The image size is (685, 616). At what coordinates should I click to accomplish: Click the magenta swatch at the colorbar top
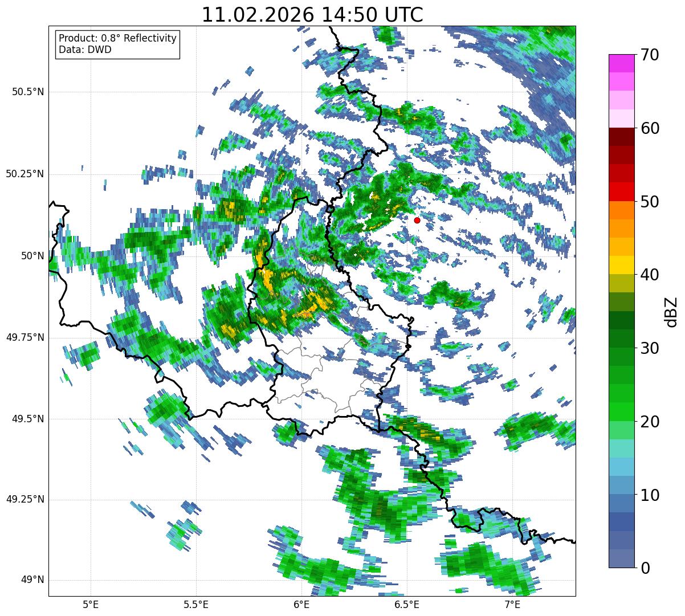pos(621,63)
